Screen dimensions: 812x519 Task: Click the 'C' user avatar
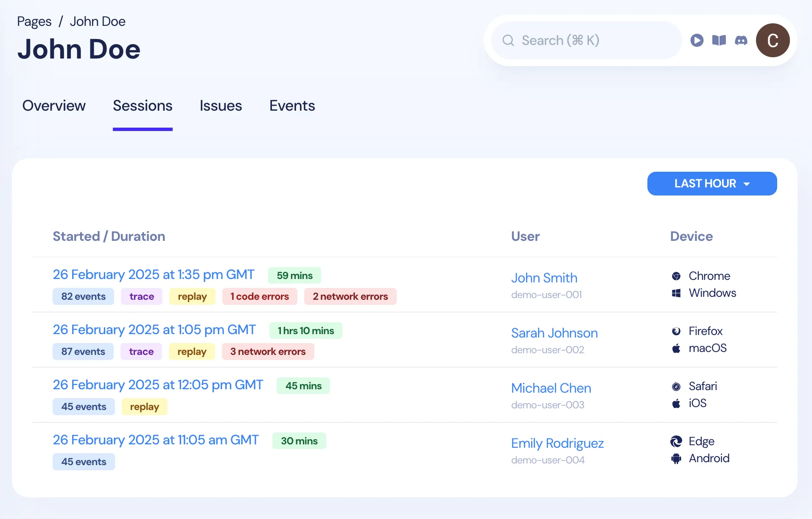point(773,40)
